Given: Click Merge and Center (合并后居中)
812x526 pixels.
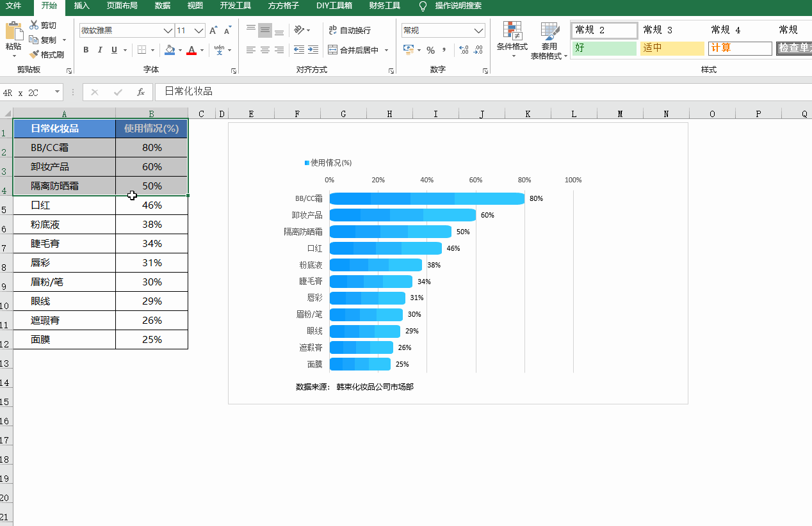Looking at the screenshot, I should click(x=353, y=50).
